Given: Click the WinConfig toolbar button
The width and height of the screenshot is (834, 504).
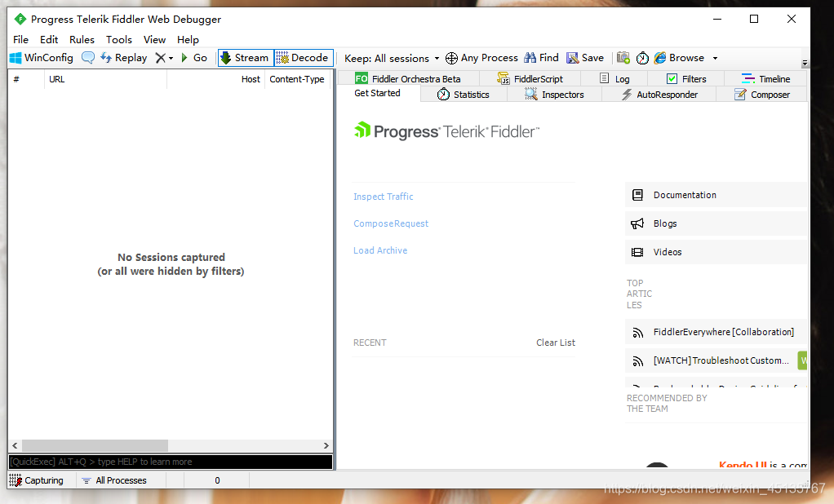Looking at the screenshot, I should [x=42, y=58].
